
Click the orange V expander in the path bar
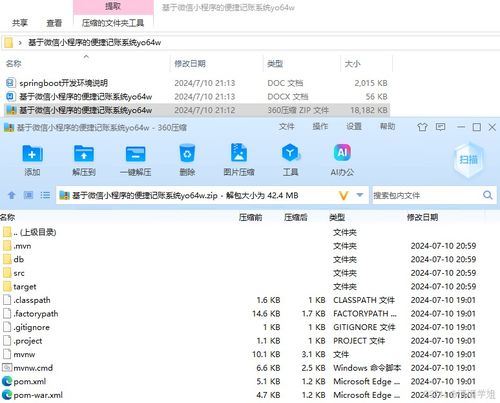(343, 195)
